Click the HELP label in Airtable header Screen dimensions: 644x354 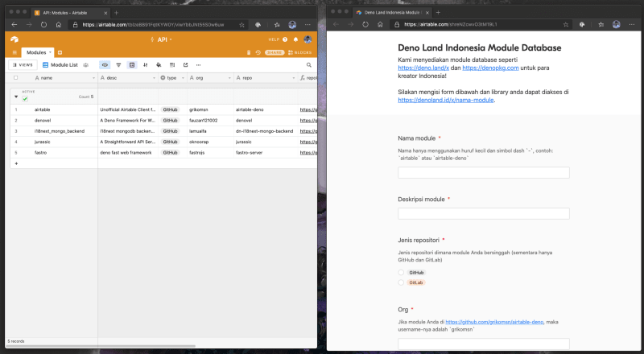click(x=274, y=39)
